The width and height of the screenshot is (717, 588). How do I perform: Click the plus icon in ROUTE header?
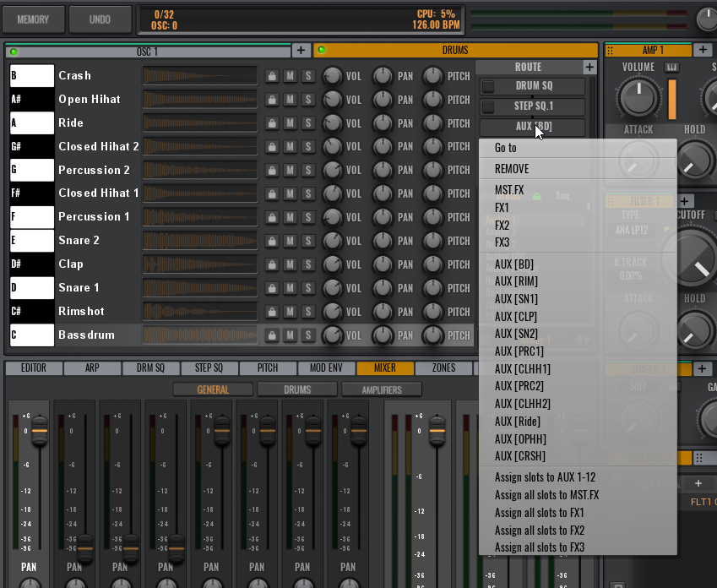click(x=589, y=68)
